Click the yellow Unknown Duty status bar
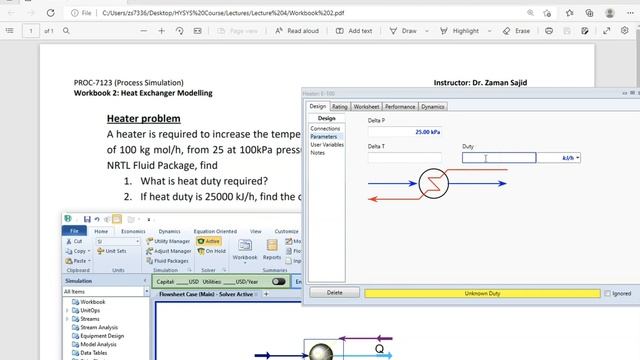The height and width of the screenshot is (360, 640). pos(482,293)
